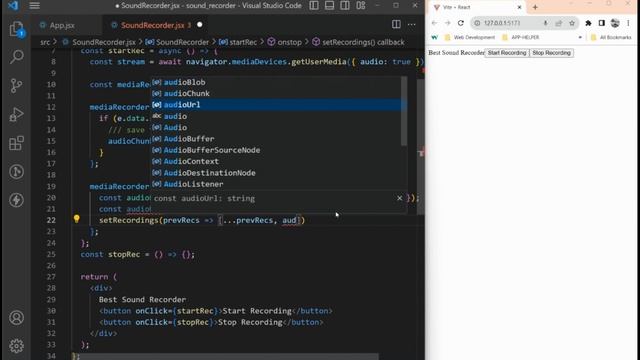Open the VS Code hamburger menu
Screen dimensions: 640x360
coord(34,6)
